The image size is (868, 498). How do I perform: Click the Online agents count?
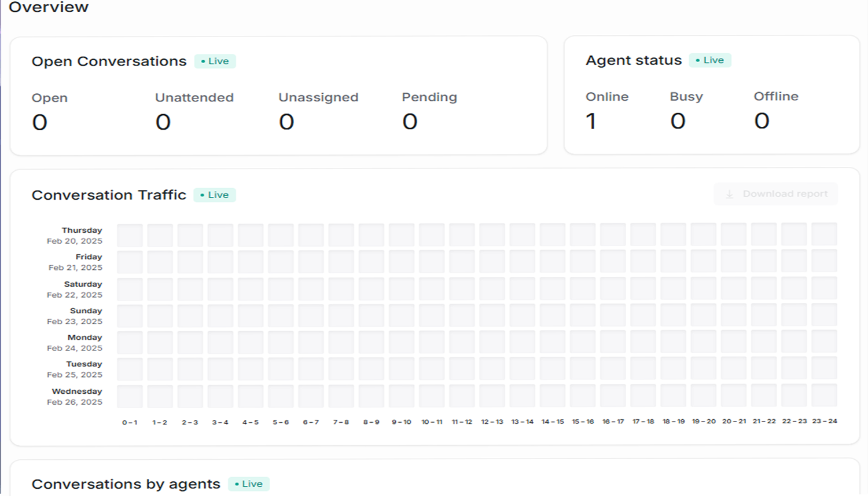pos(591,121)
